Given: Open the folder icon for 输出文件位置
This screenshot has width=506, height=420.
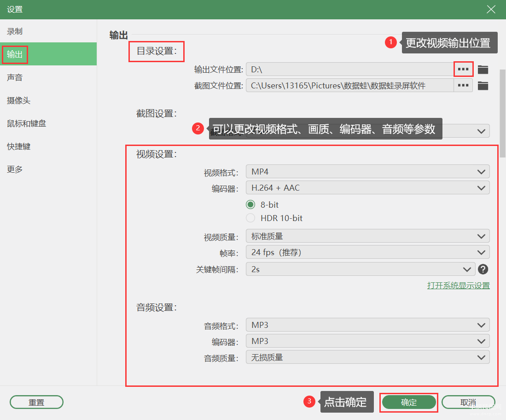Looking at the screenshot, I should pyautogui.click(x=483, y=70).
